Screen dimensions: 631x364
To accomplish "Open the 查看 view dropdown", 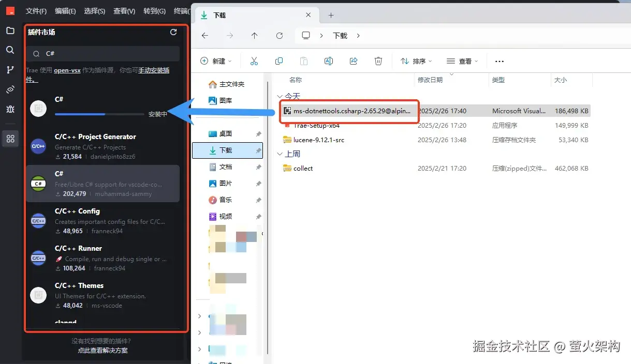I will click(462, 61).
